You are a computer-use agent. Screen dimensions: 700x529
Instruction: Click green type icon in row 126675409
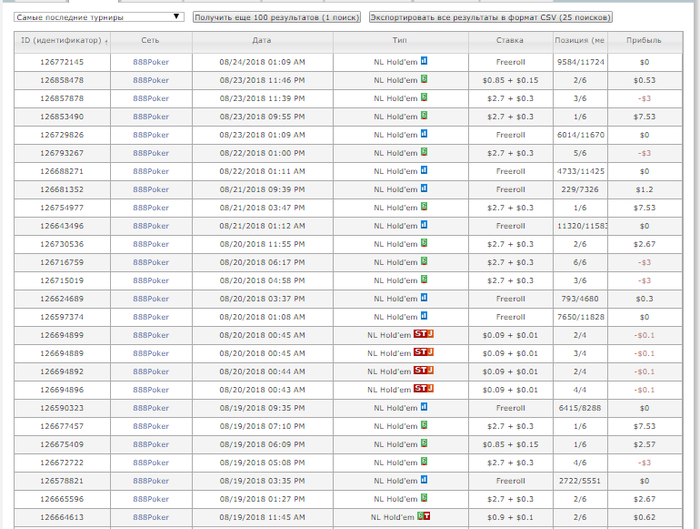424,443
